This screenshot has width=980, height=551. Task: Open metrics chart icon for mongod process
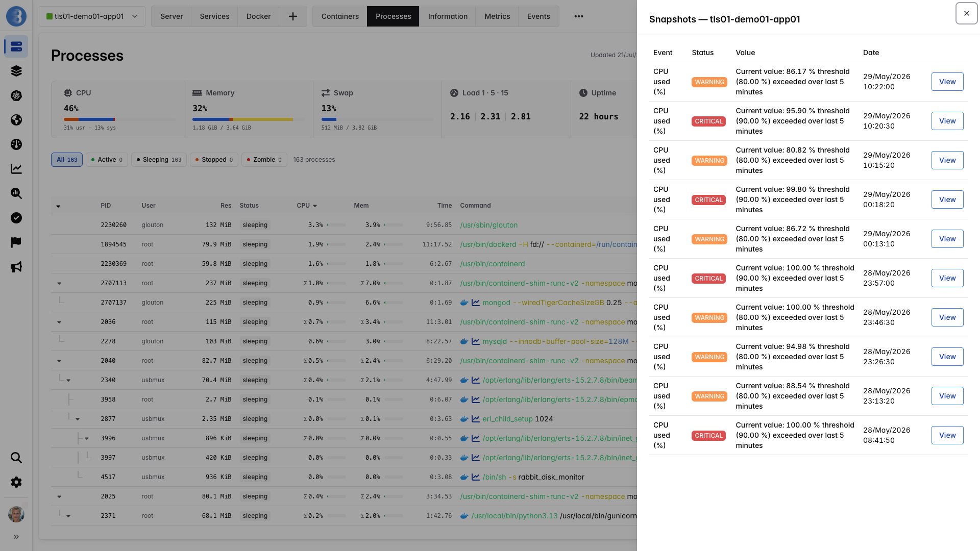coord(476,303)
